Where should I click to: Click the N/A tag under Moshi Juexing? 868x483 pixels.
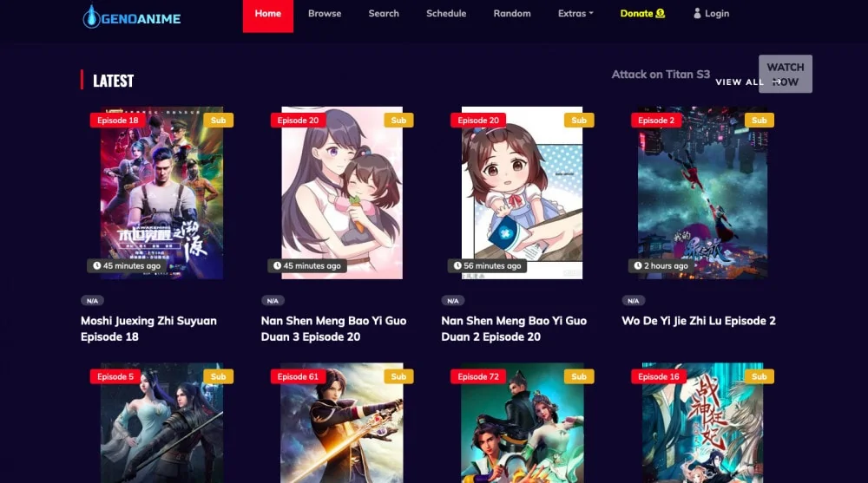[x=93, y=301]
